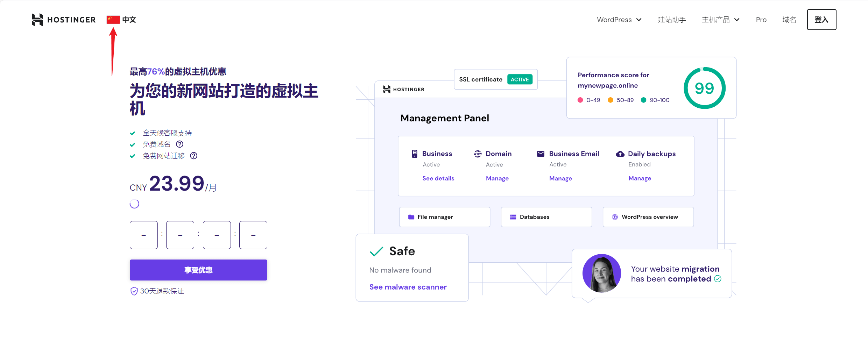Click the Business plan icon
868x348 pixels.
pos(415,154)
